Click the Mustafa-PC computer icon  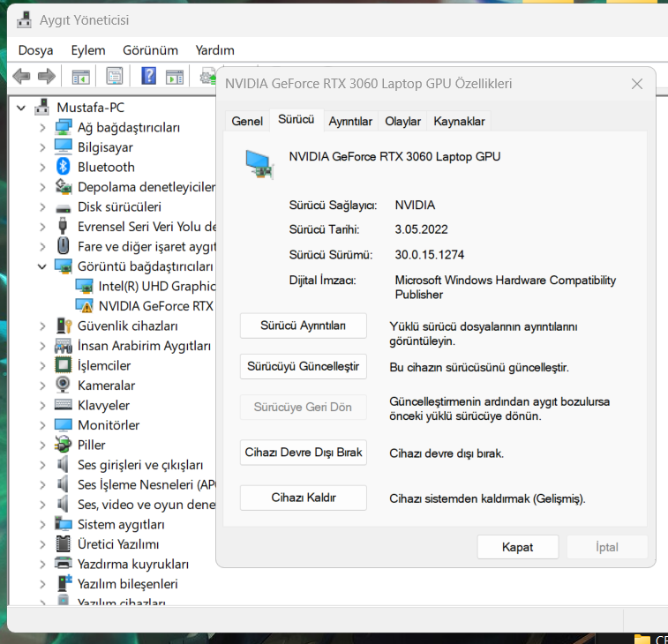(41, 108)
